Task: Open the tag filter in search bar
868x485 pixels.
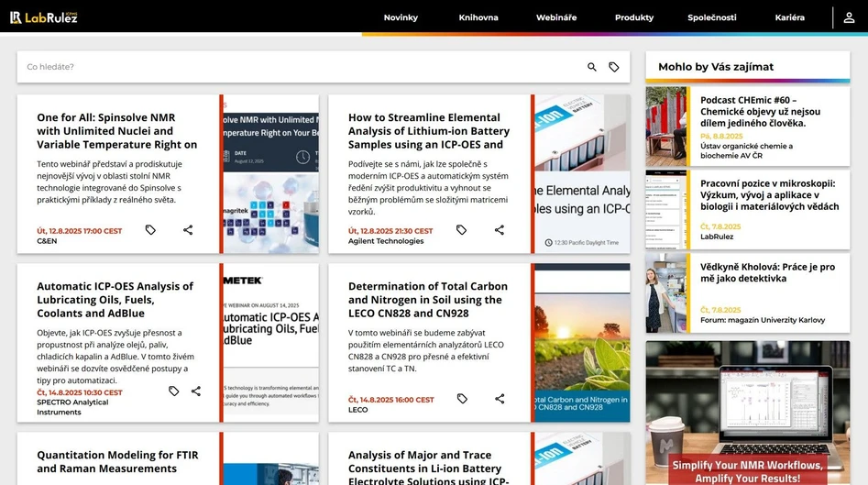Action: [x=614, y=67]
